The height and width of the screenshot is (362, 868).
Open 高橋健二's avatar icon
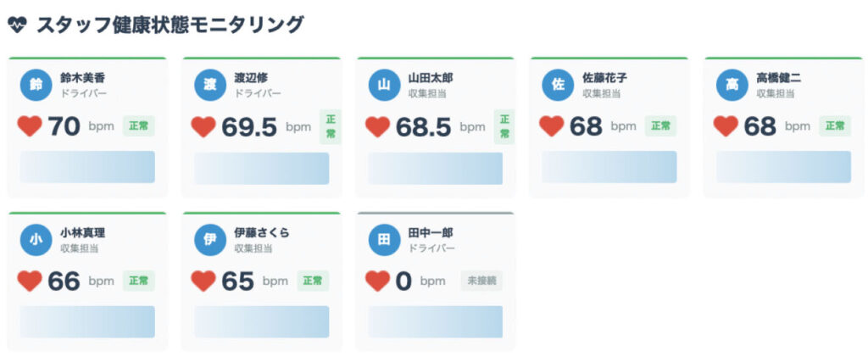(732, 86)
